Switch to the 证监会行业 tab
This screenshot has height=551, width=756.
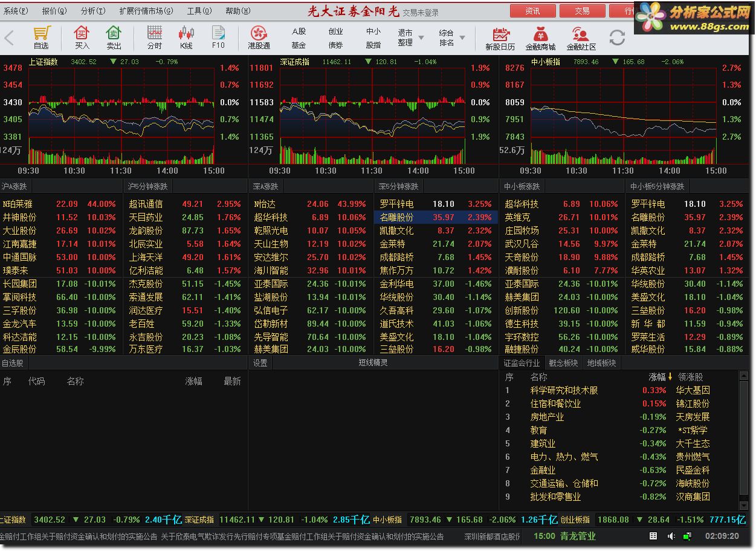click(x=522, y=363)
